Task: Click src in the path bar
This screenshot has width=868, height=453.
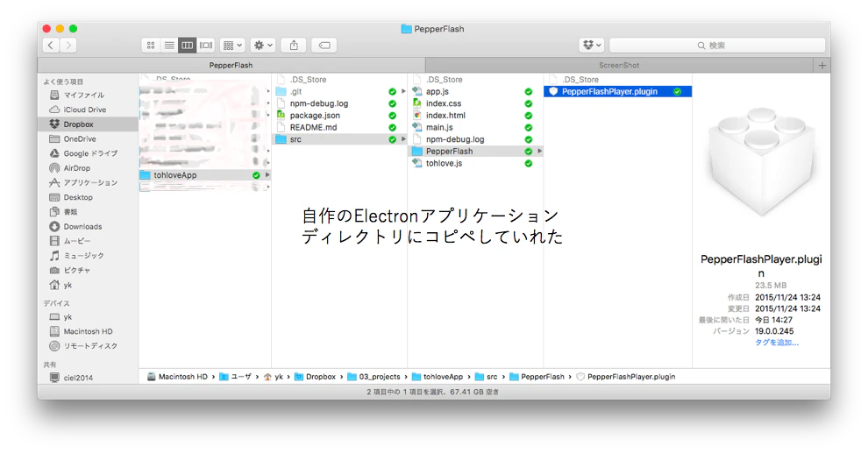Action: [x=486, y=377]
